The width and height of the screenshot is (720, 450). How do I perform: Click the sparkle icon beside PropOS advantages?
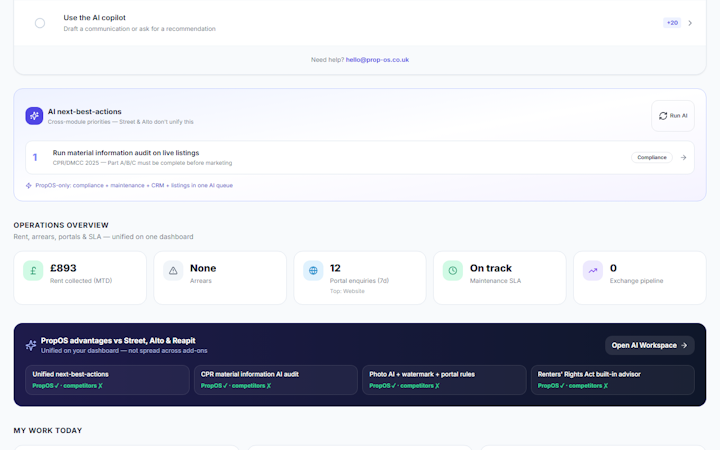pos(31,345)
